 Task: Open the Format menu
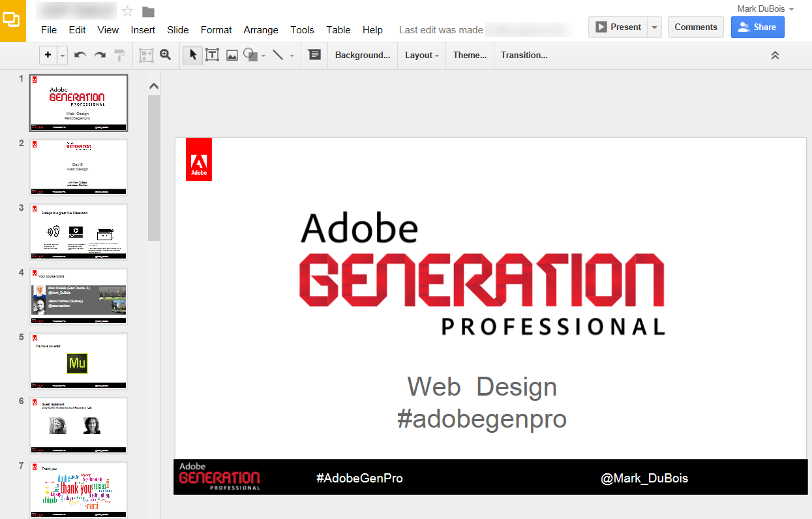click(x=216, y=29)
